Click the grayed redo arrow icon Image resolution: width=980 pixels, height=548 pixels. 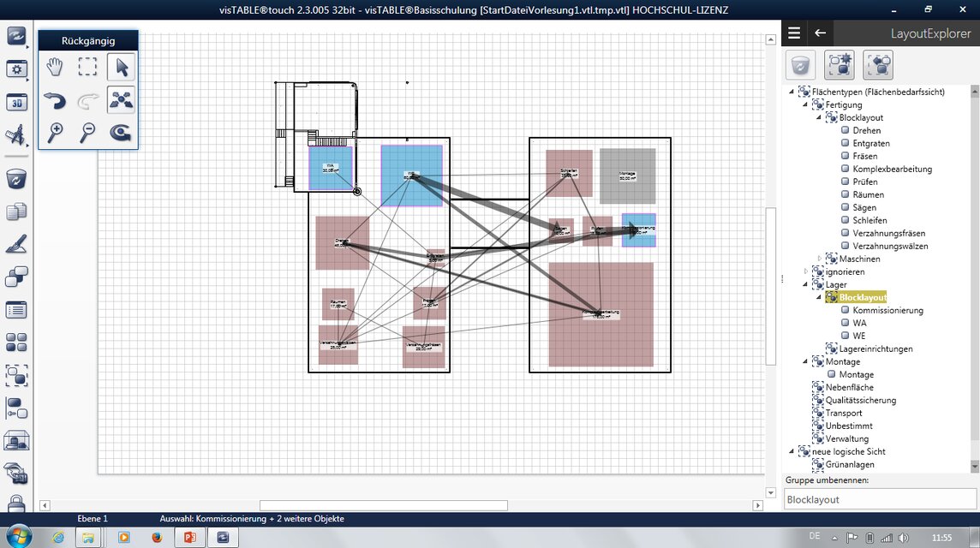87,100
